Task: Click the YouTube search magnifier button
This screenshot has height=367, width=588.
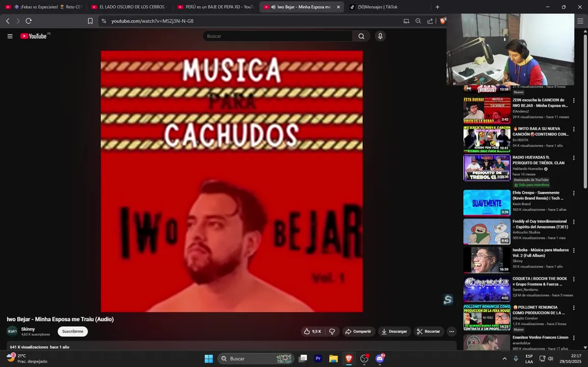Action: pyautogui.click(x=361, y=36)
